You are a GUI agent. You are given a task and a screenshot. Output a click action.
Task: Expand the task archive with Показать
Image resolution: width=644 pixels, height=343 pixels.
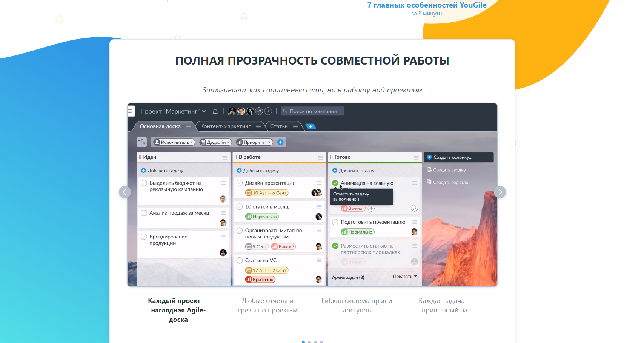[x=405, y=277]
